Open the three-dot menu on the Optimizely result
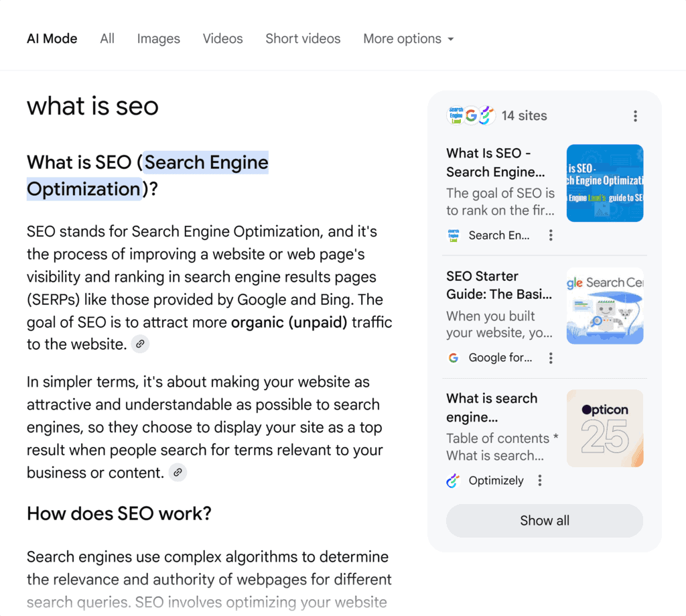The height and width of the screenshot is (616, 686). click(x=540, y=481)
